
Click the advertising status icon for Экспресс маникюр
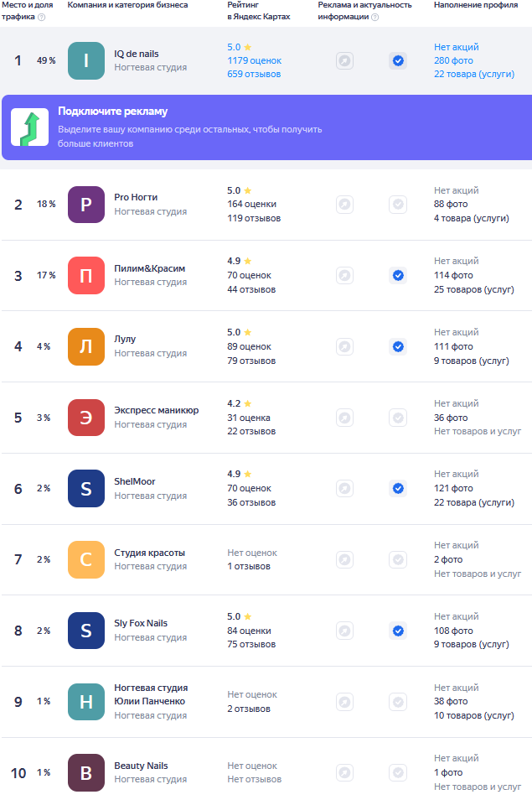click(x=344, y=418)
